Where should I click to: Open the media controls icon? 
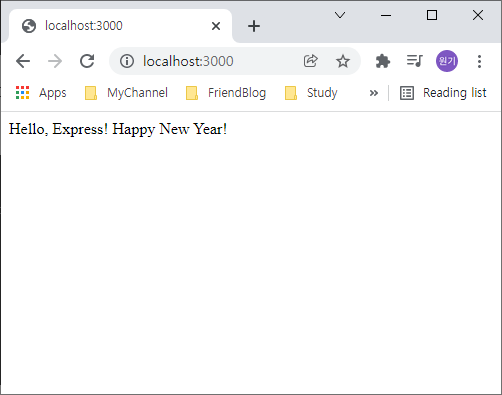pos(415,61)
